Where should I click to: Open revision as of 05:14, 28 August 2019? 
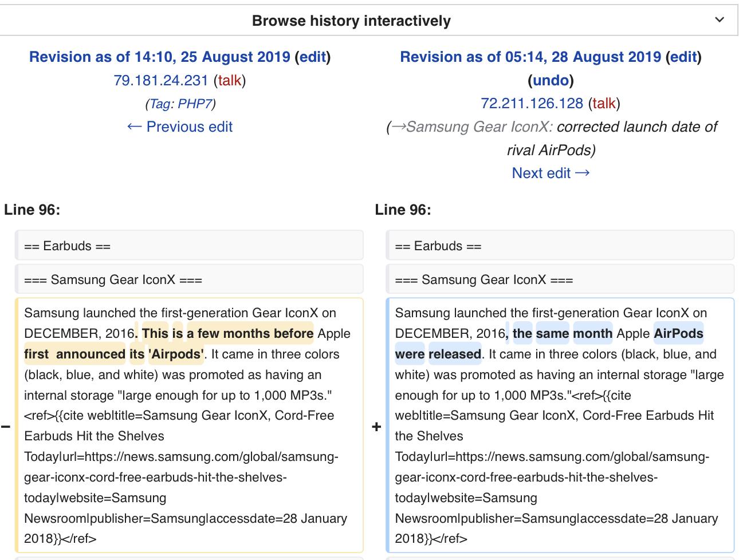click(x=530, y=57)
